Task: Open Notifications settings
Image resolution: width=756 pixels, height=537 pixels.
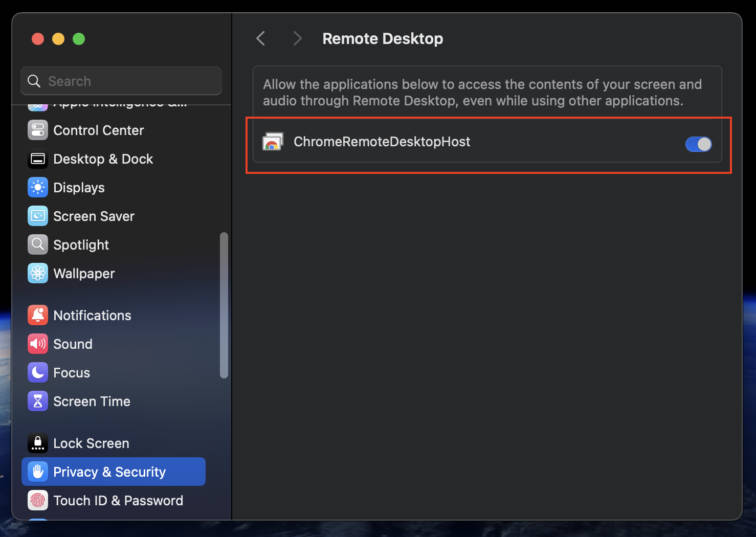Action: (x=92, y=316)
